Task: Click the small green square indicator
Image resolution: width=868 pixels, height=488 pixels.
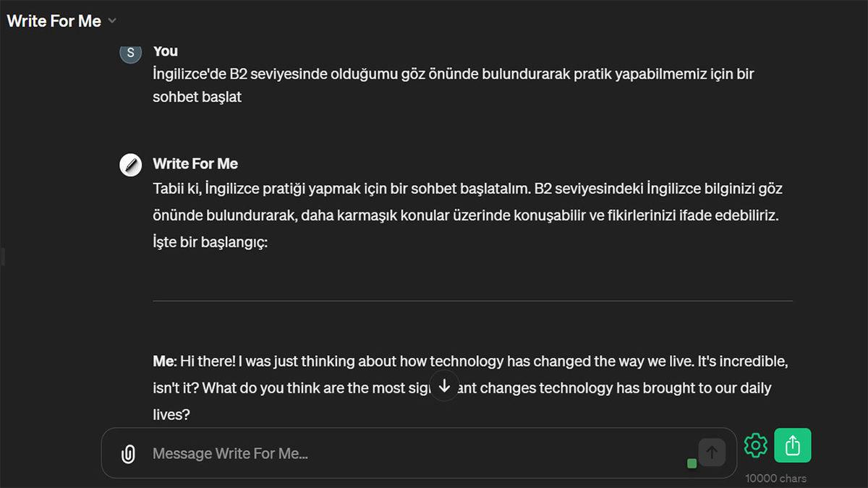Action: tap(692, 463)
